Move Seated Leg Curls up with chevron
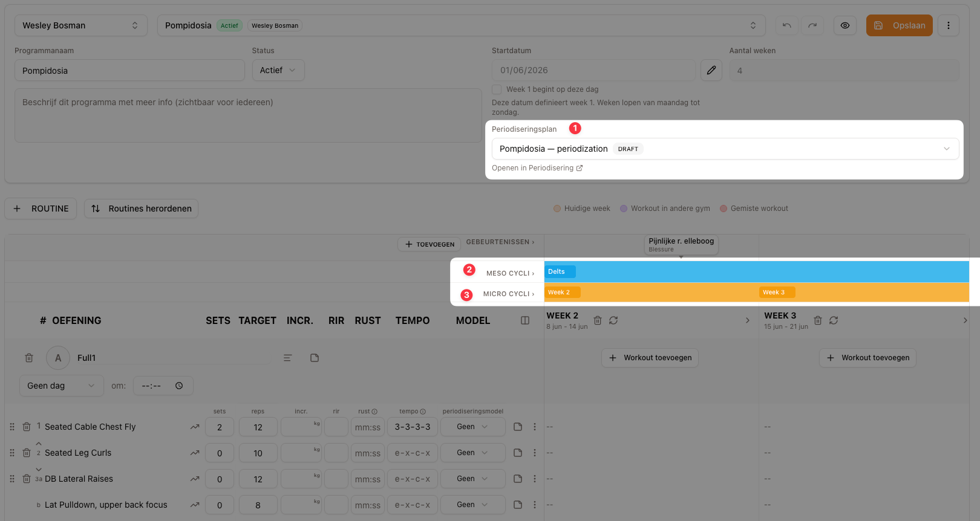 tap(39, 444)
